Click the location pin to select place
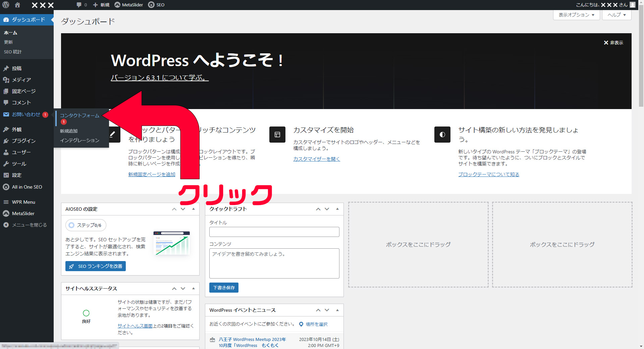The height and width of the screenshot is (349, 644). coord(301,324)
